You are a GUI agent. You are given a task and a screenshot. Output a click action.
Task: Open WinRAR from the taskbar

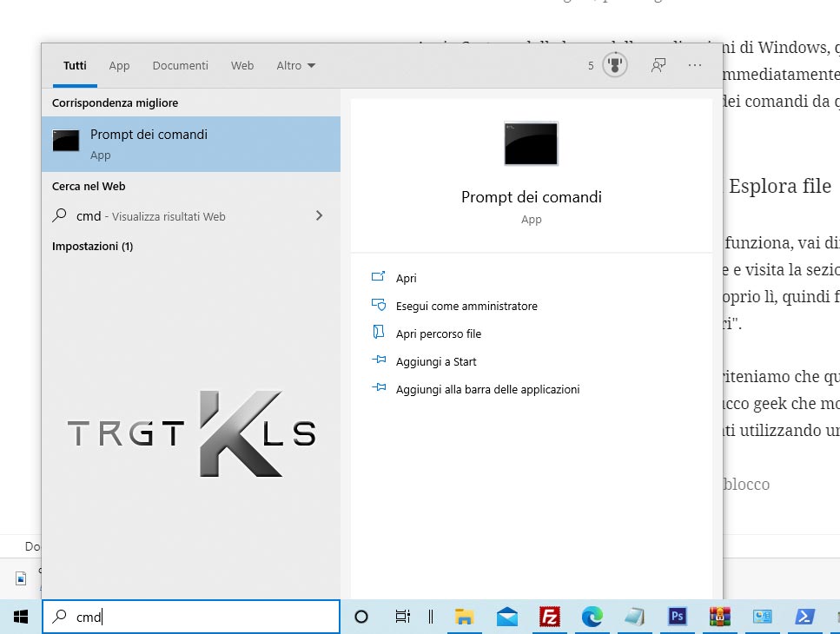719,617
